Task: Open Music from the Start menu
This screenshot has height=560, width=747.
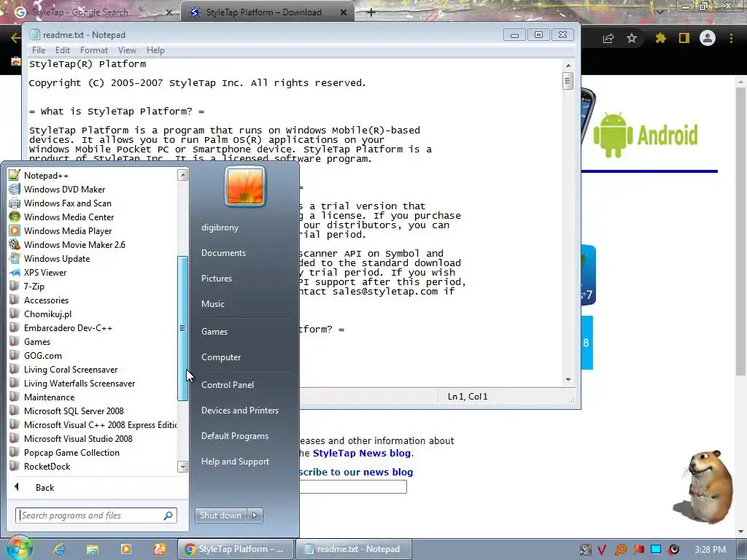Action: pyautogui.click(x=212, y=304)
